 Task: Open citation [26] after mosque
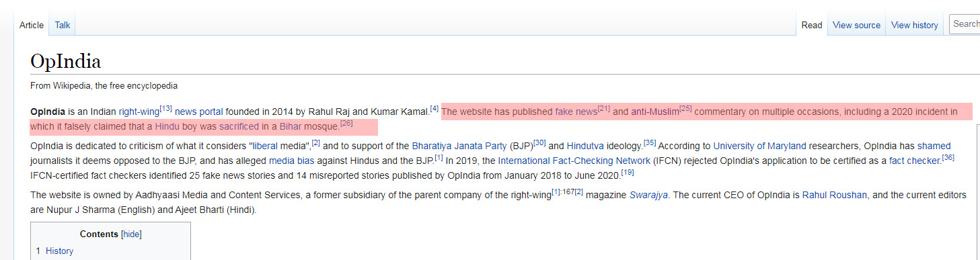point(346,123)
